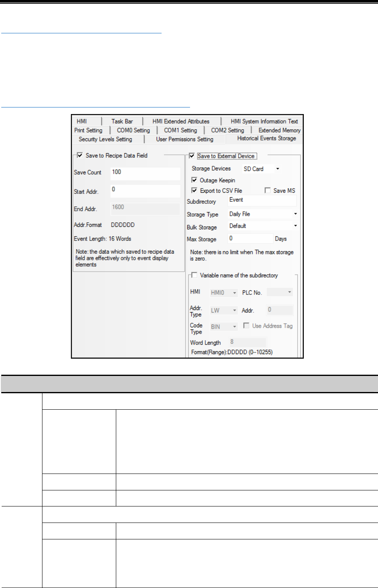This screenshot has width=378, height=588.
Task: Uncheck Save to Recipe Data Field
Action: point(80,156)
